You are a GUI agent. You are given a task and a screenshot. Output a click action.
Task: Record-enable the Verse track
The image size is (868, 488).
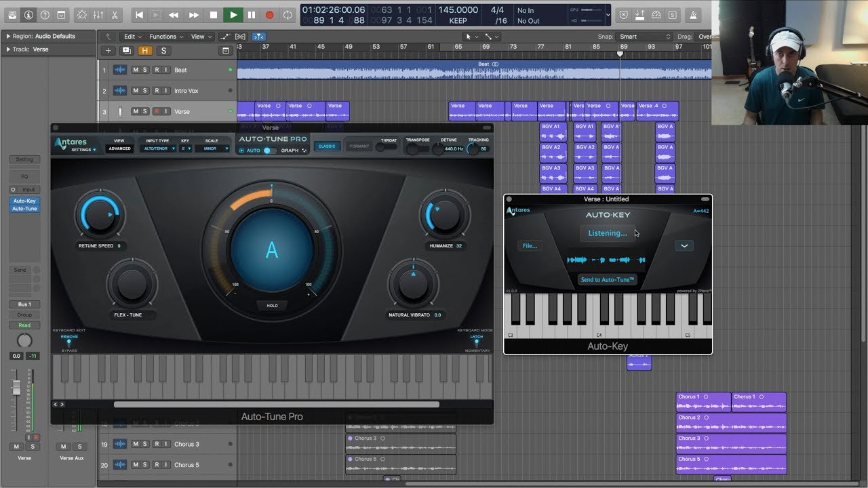(156, 111)
